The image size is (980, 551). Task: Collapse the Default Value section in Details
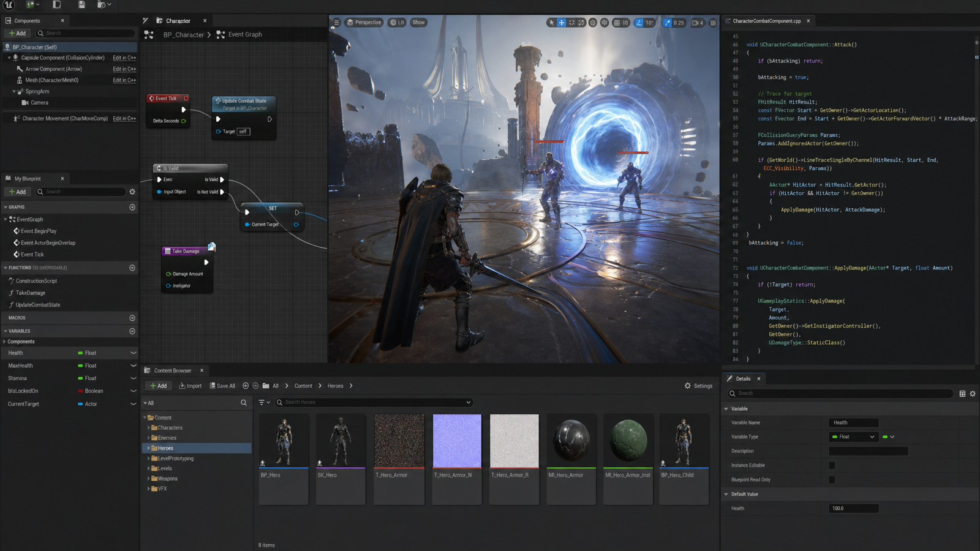coord(726,494)
